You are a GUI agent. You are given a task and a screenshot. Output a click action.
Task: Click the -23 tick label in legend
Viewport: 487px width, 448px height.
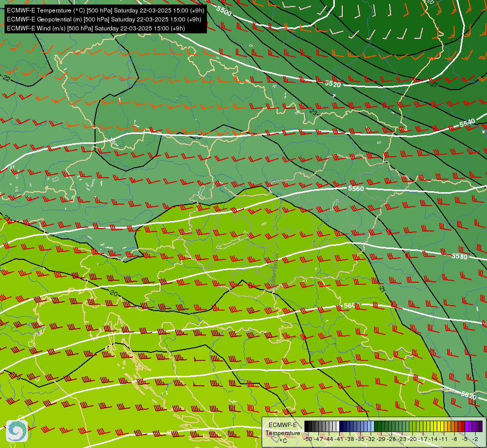[x=402, y=439]
